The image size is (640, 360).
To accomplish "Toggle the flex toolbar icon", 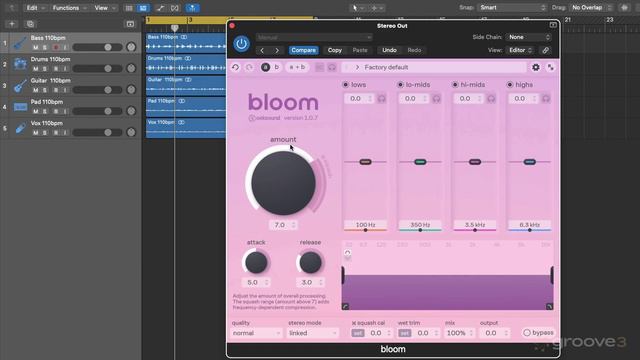I will [x=175, y=8].
